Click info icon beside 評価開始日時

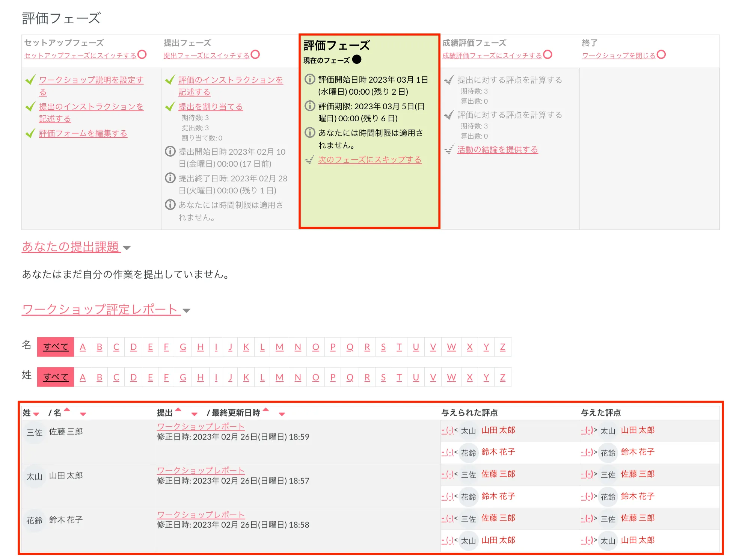point(309,79)
